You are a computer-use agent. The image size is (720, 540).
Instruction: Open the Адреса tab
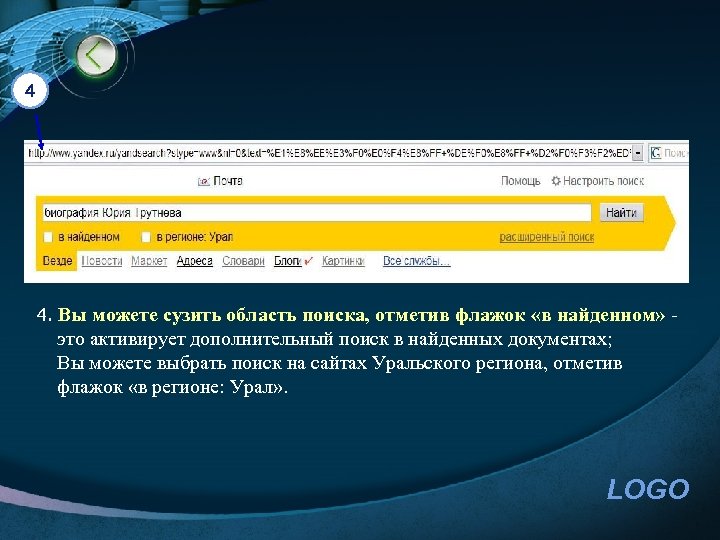195,261
